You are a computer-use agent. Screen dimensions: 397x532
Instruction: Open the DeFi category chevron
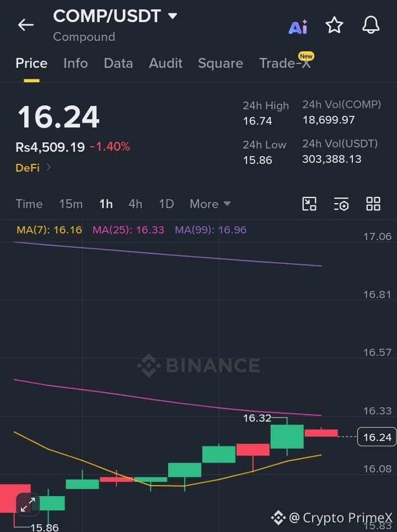(x=48, y=167)
